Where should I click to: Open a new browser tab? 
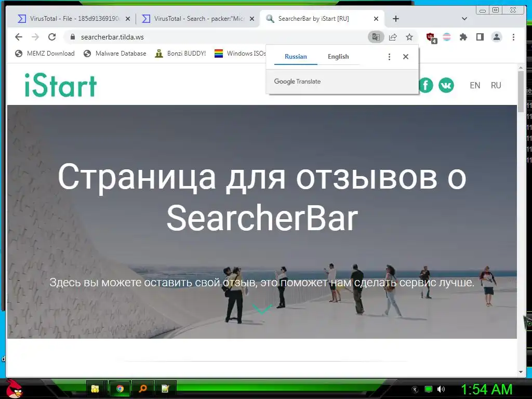coord(395,19)
